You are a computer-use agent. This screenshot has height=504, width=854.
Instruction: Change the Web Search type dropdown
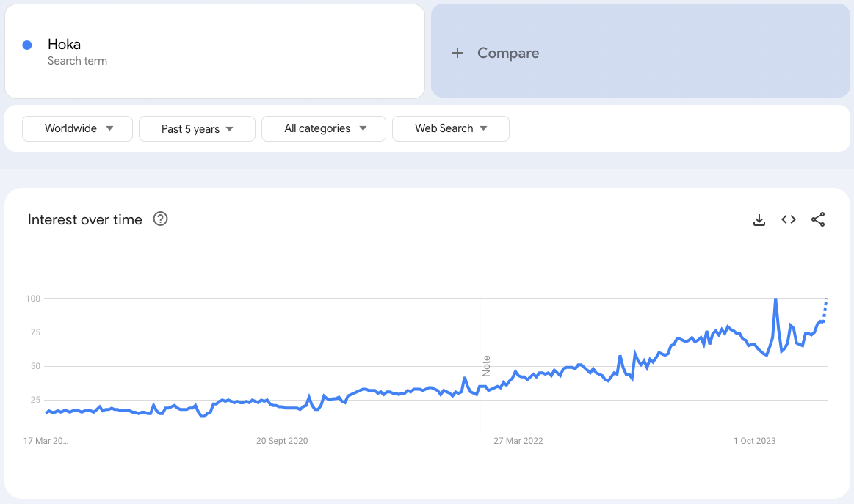tap(451, 128)
